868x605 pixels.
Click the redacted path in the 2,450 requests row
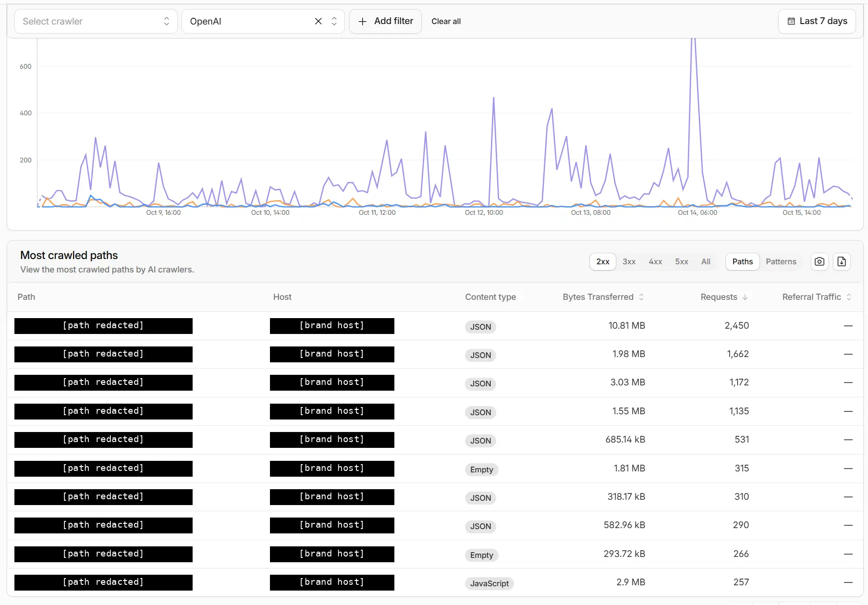103,326
